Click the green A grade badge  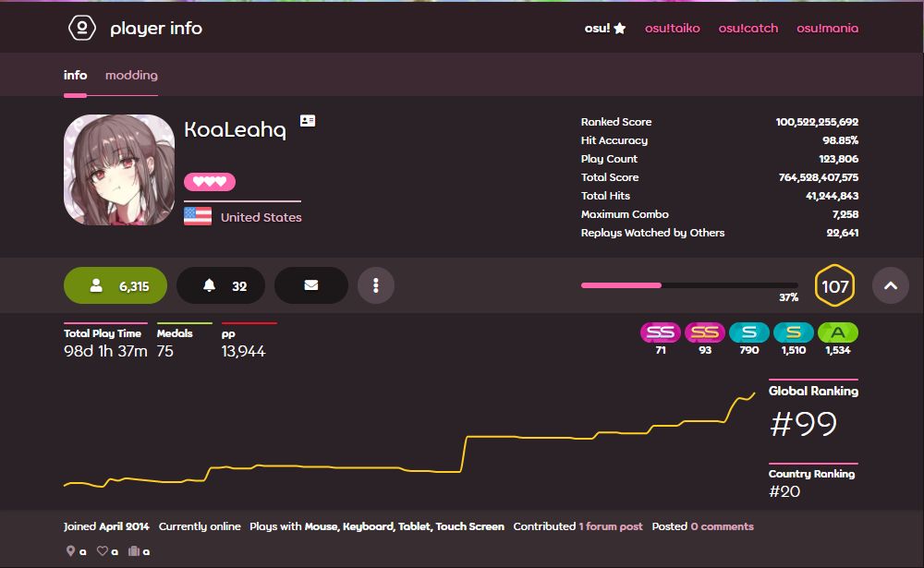[x=837, y=332]
